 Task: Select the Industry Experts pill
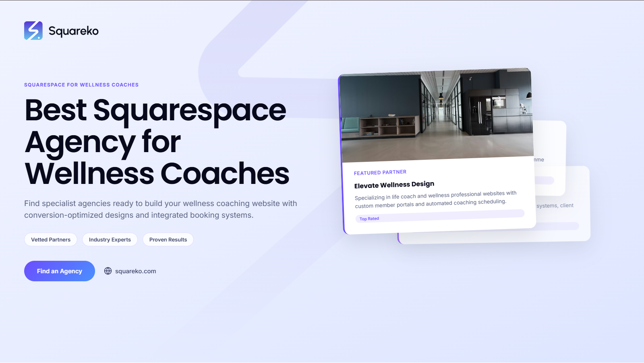pyautogui.click(x=110, y=239)
